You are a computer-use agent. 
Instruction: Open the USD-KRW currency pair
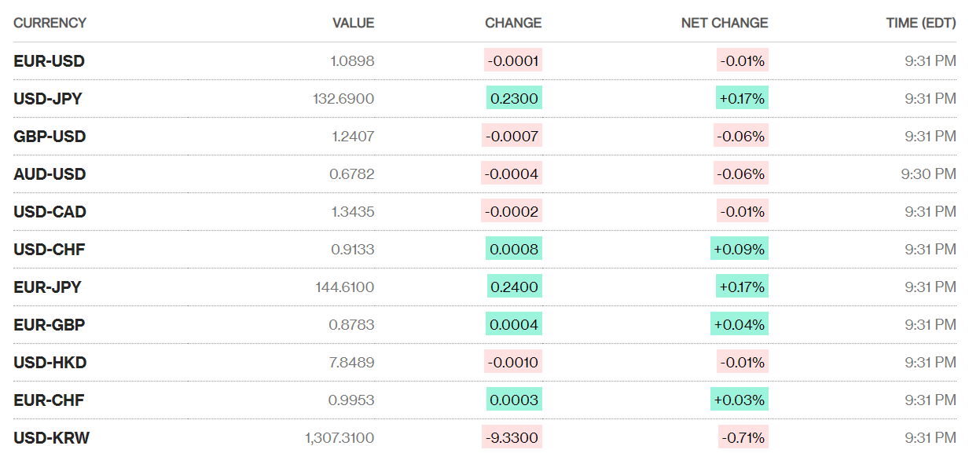[51, 438]
